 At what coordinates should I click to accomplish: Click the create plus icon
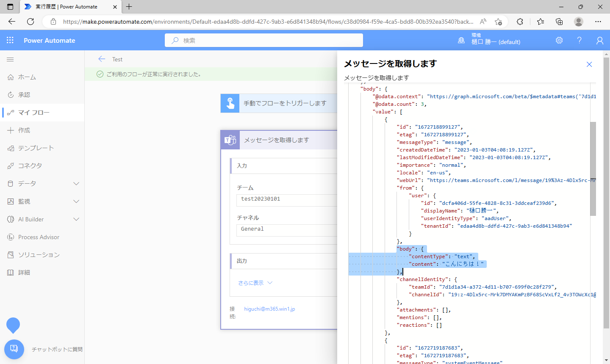[11, 130]
